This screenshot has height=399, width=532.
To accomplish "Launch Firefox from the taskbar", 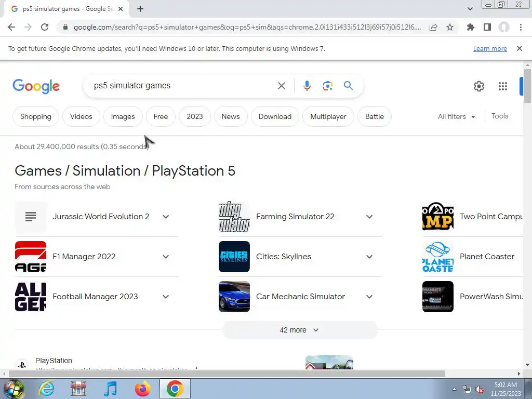I will coord(142,389).
